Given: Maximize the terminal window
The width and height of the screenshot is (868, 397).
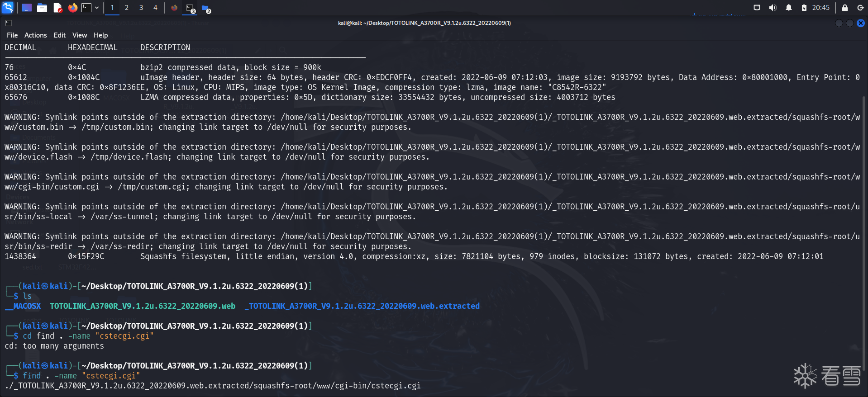Looking at the screenshot, I should click(x=850, y=23).
